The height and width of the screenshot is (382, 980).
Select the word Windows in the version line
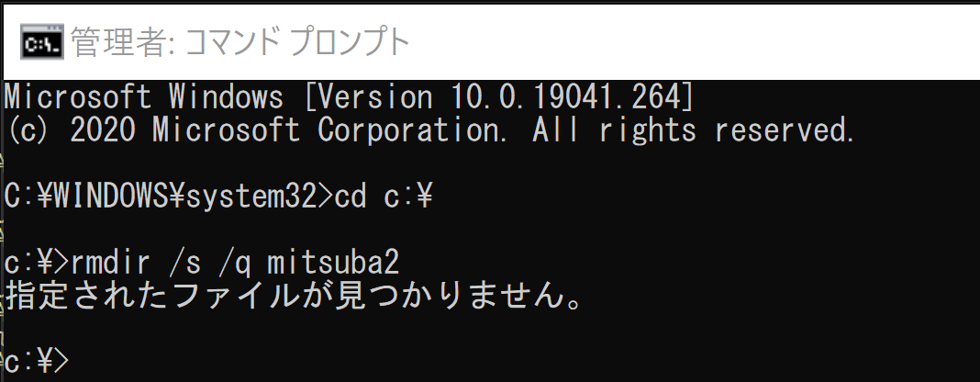[x=226, y=97]
